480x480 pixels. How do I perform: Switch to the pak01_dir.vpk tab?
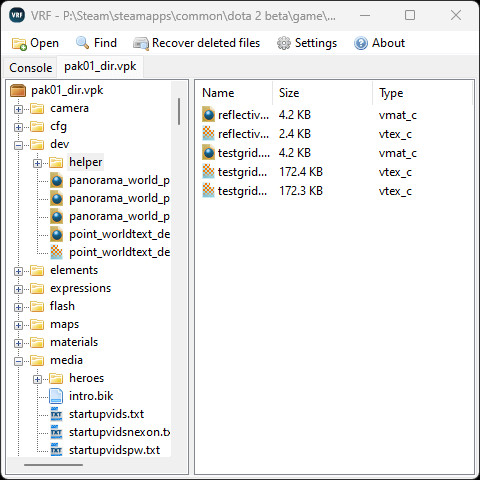pyautogui.click(x=100, y=66)
